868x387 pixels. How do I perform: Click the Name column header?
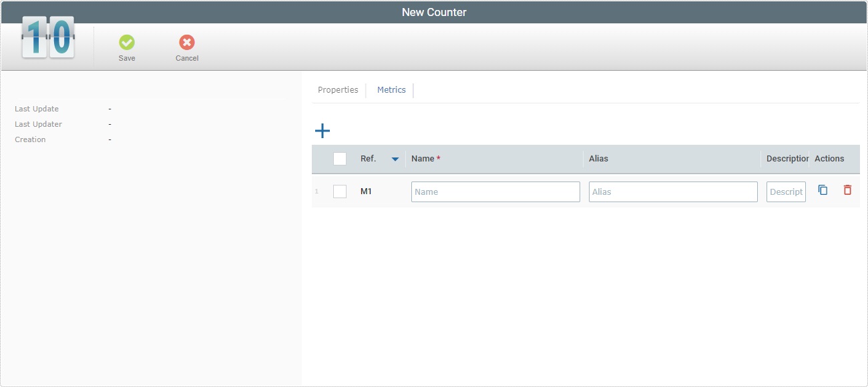(x=426, y=159)
